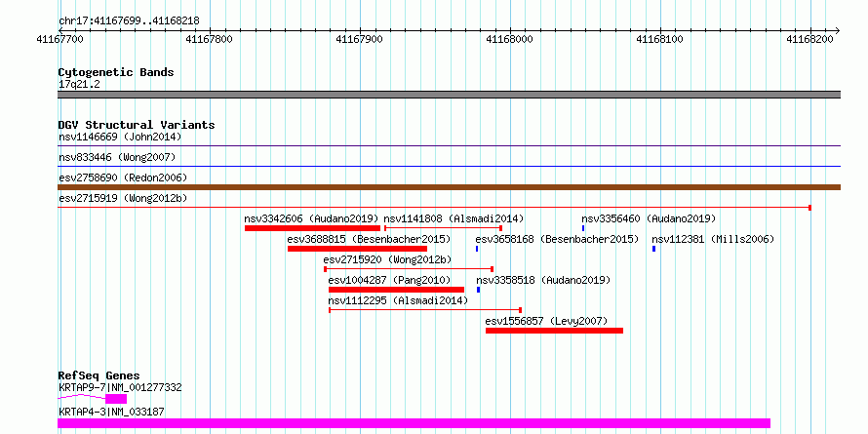868x434 pixels.
Task: Select variant label esv2758690 (Redon2006)
Action: pos(123,178)
